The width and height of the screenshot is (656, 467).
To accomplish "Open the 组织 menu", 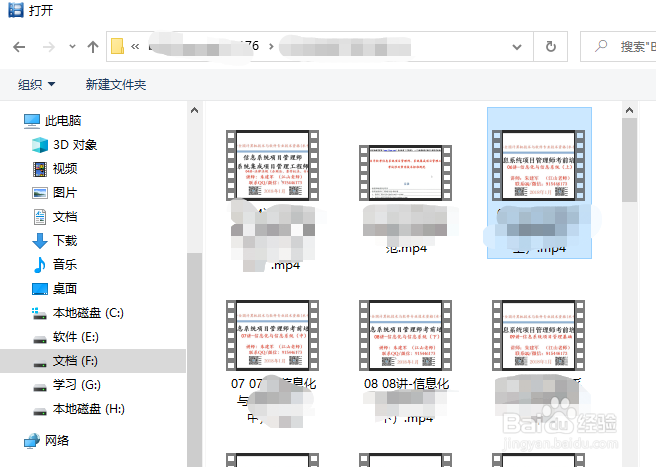I will (x=36, y=85).
